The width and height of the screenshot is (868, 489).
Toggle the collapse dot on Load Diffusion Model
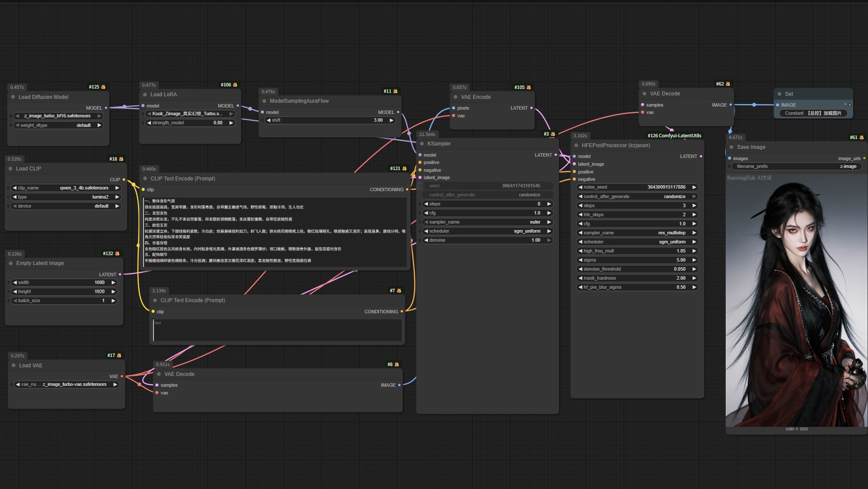(13, 97)
